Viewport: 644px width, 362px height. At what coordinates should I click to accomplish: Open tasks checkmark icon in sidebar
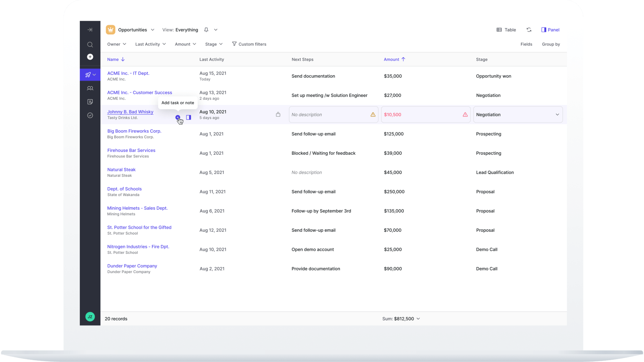tap(90, 115)
